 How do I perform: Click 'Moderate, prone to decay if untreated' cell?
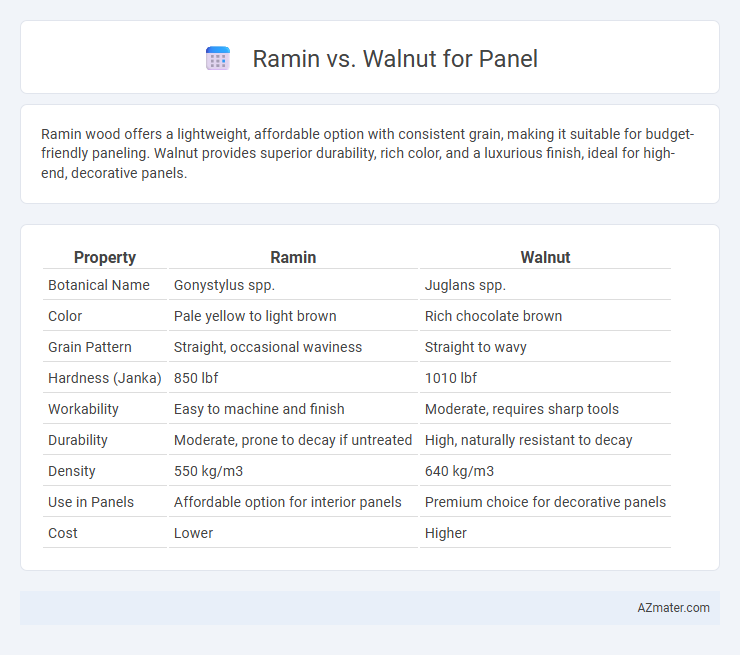[293, 440]
